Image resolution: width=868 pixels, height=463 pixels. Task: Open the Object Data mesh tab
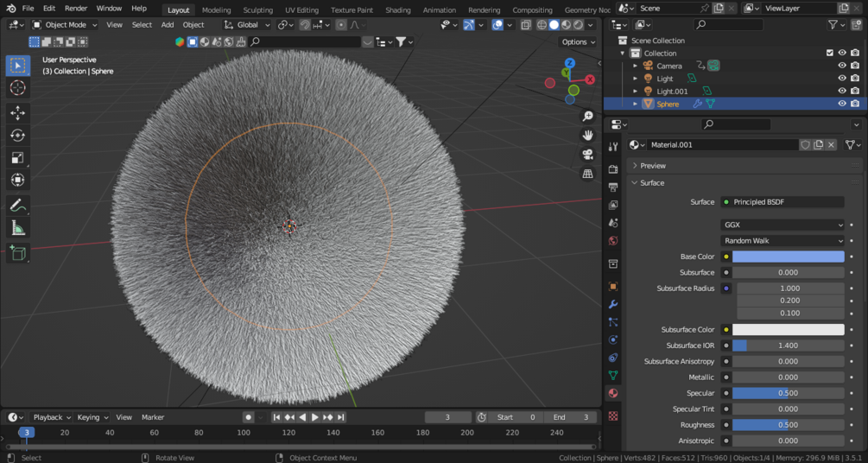click(613, 375)
